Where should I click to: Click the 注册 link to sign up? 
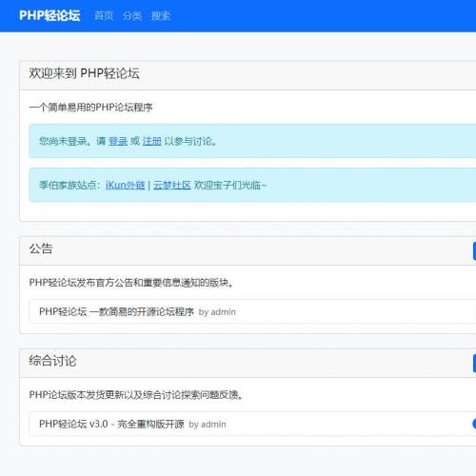152,141
